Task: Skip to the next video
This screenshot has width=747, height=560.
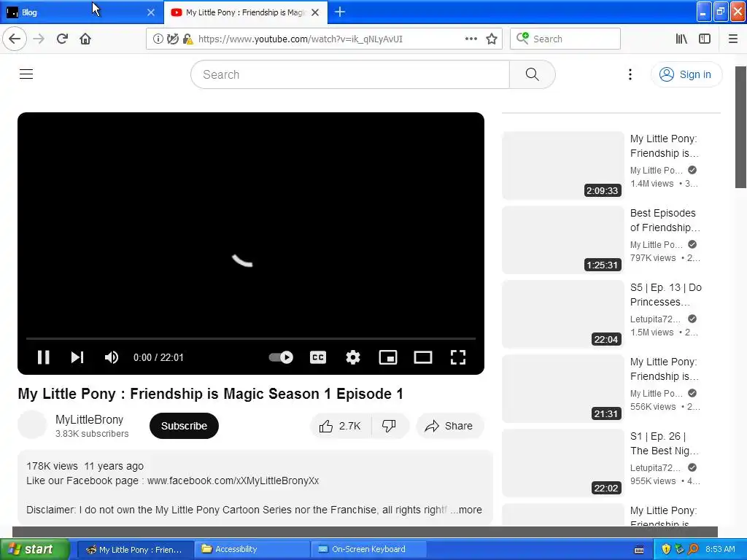Action: tap(77, 357)
